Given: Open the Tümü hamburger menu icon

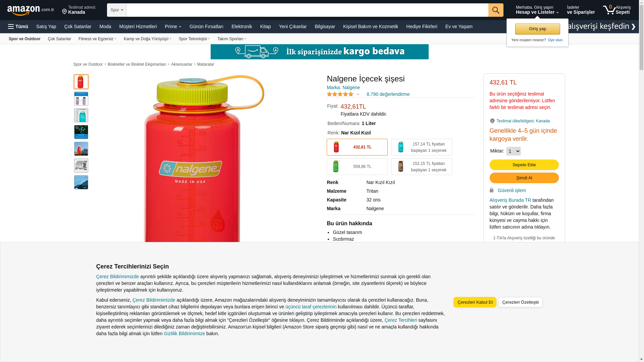Looking at the screenshot, I should (11, 26).
